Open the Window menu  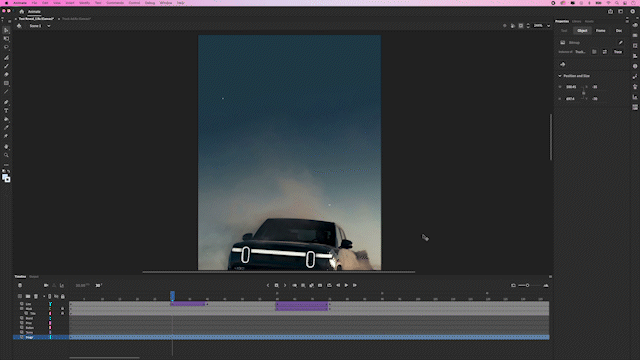(166, 3)
